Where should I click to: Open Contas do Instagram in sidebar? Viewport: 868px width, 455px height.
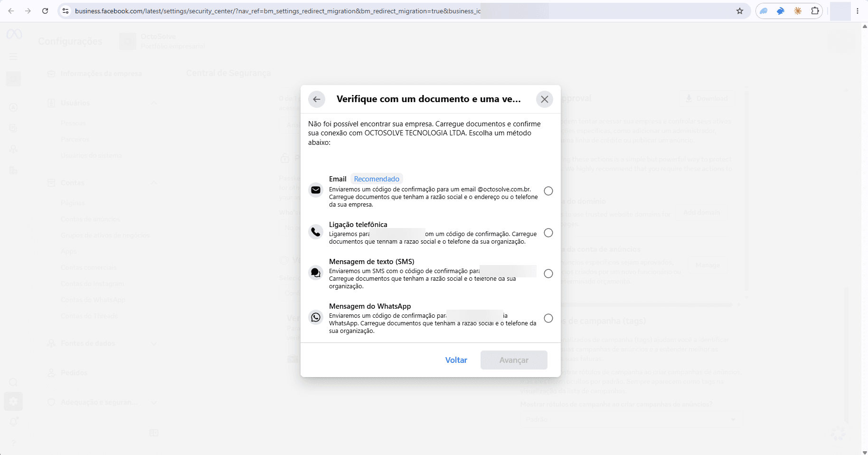click(x=93, y=284)
